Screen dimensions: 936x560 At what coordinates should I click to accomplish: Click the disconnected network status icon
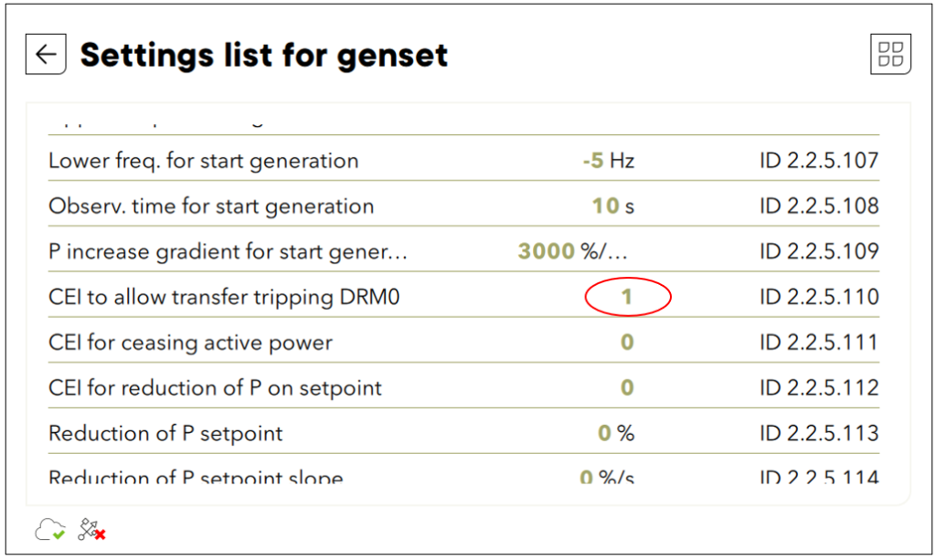click(x=92, y=530)
